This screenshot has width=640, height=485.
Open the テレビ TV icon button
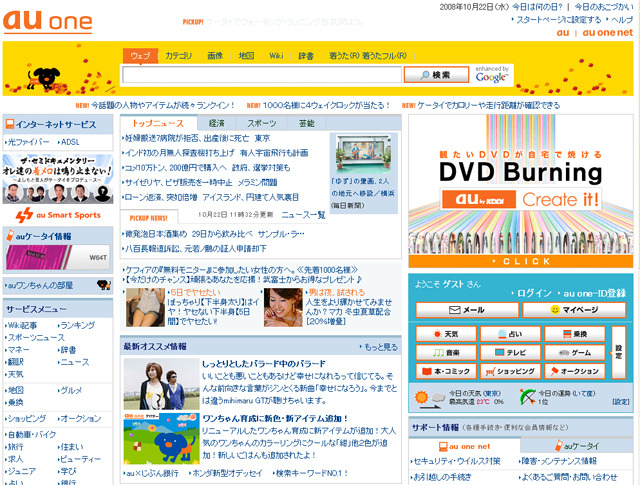pos(510,352)
